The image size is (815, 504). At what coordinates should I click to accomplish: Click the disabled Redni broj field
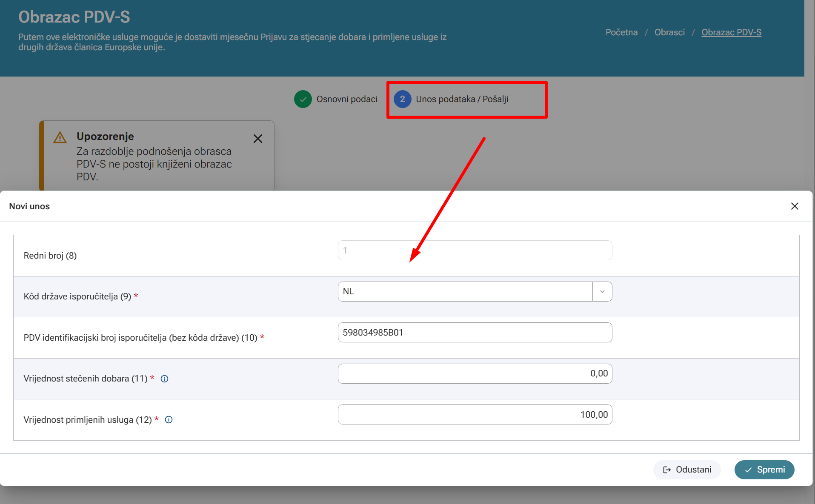[475, 251]
